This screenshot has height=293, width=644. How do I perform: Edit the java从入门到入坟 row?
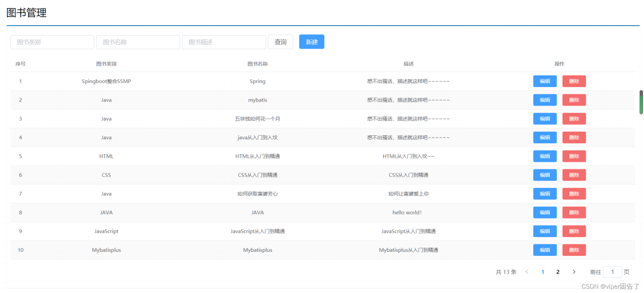pyautogui.click(x=545, y=138)
